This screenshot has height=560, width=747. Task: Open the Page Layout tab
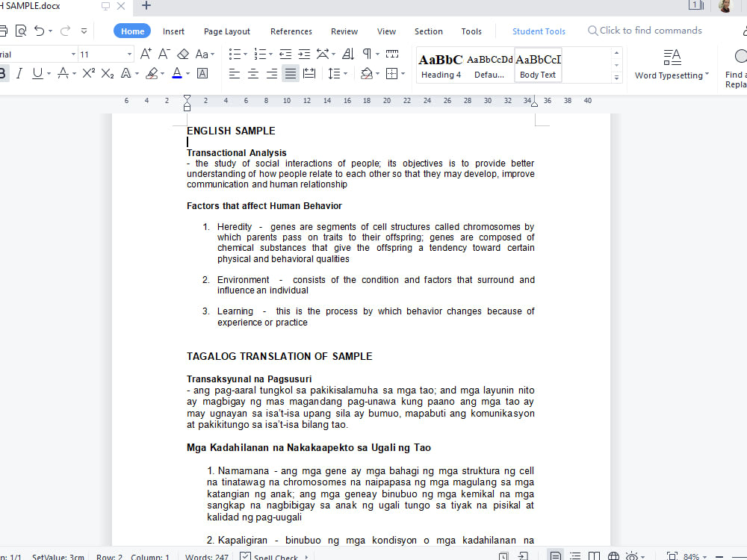tap(227, 31)
